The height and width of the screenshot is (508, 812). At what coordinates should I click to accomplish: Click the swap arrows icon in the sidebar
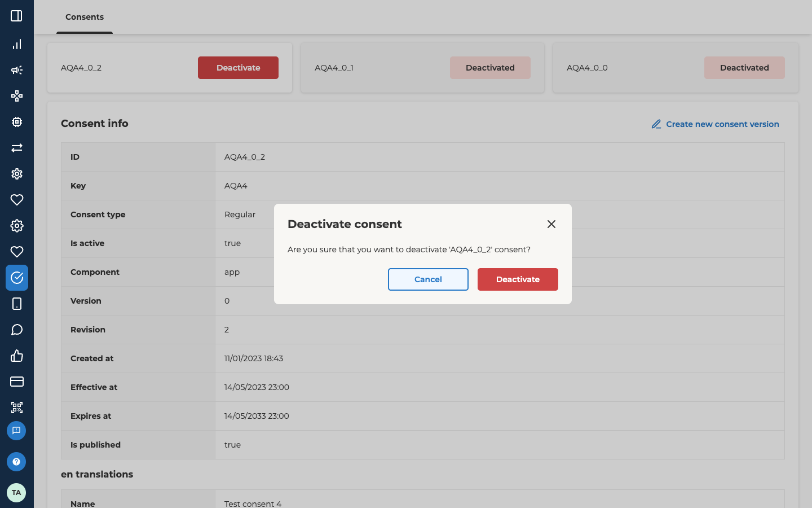(x=17, y=148)
